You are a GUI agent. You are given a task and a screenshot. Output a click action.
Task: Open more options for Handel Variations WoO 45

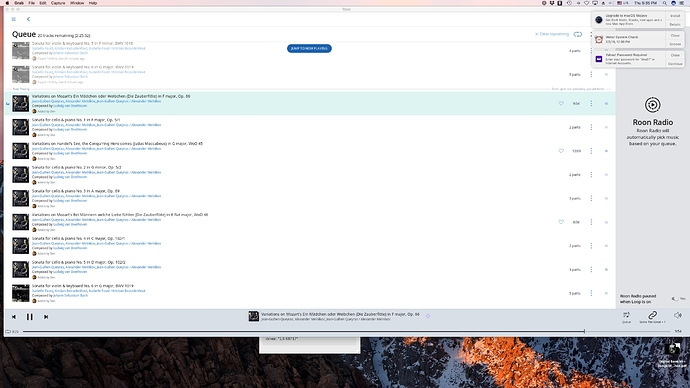click(591, 151)
